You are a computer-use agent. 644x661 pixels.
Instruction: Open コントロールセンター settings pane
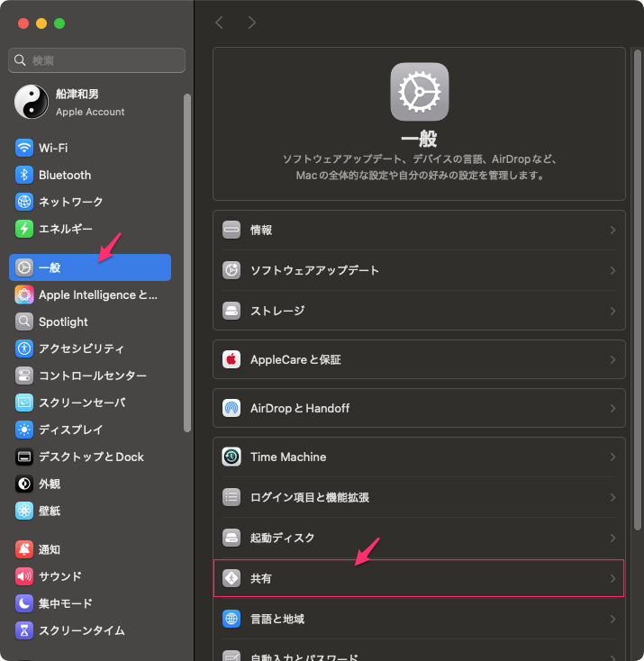(92, 376)
